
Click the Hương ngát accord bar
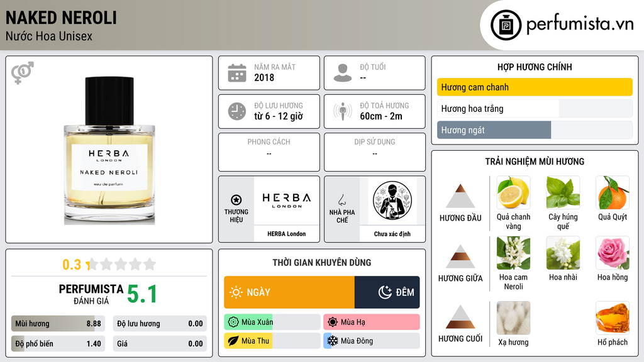tap(535, 129)
